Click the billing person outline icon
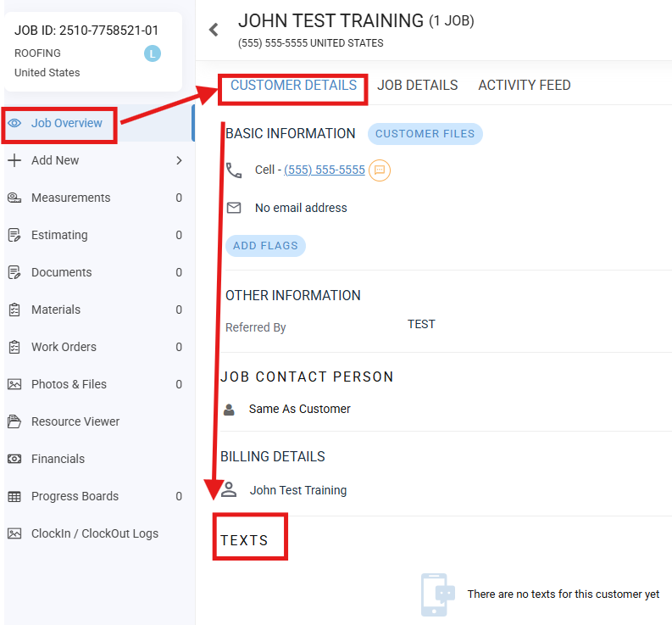This screenshot has width=672, height=625. [229, 489]
